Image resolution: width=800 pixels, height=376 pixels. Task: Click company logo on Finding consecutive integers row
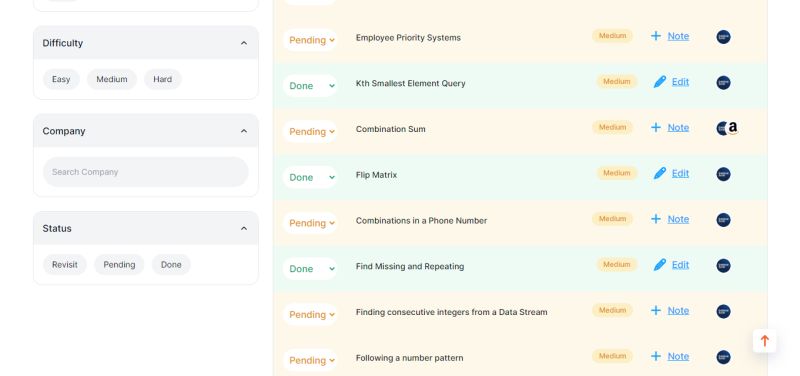pos(723,312)
